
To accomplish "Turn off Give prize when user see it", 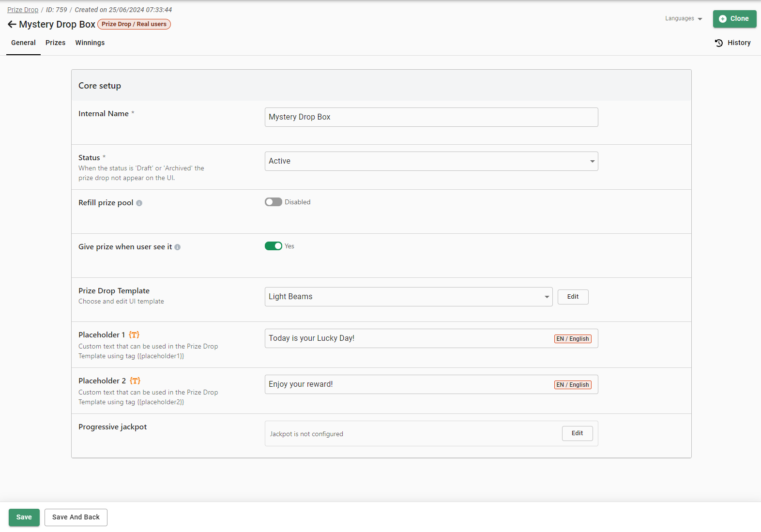I will pyautogui.click(x=274, y=246).
